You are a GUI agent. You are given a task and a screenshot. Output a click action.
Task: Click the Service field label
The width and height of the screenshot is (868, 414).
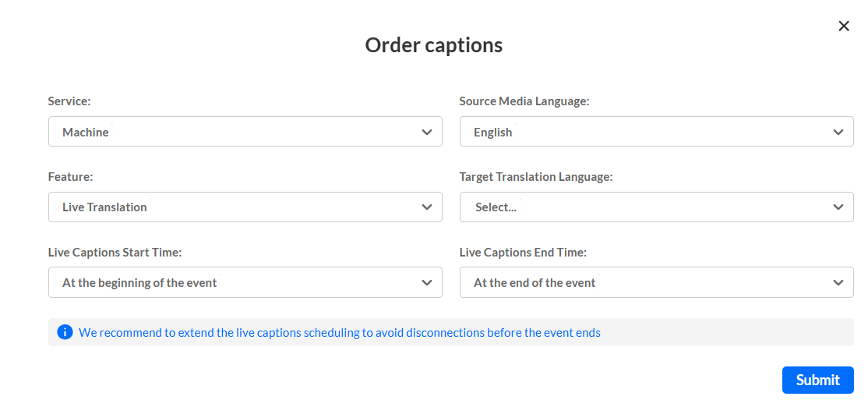point(69,101)
